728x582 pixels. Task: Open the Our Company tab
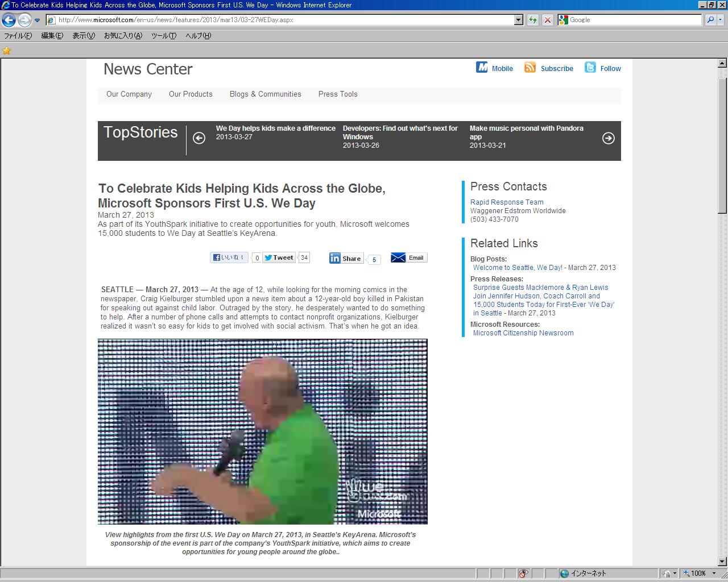(129, 94)
